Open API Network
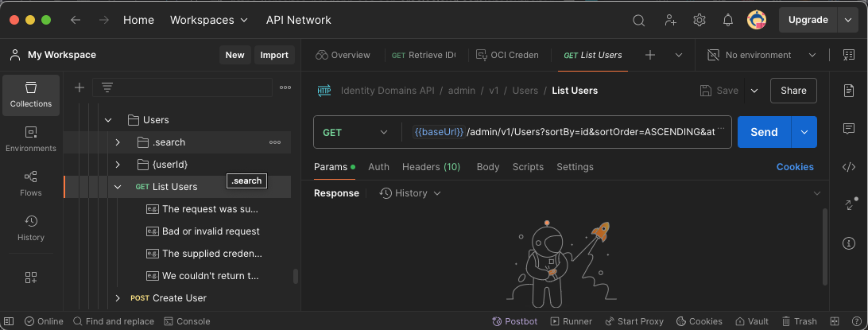The image size is (868, 330). [298, 20]
